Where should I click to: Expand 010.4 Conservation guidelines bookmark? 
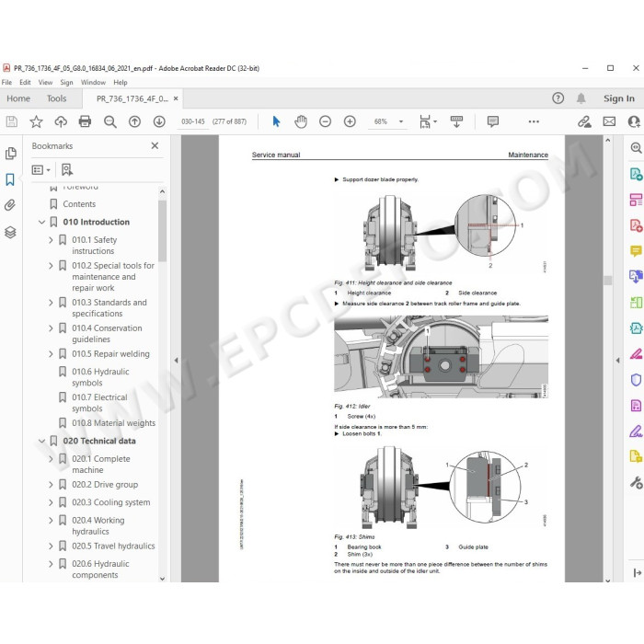[x=51, y=328]
